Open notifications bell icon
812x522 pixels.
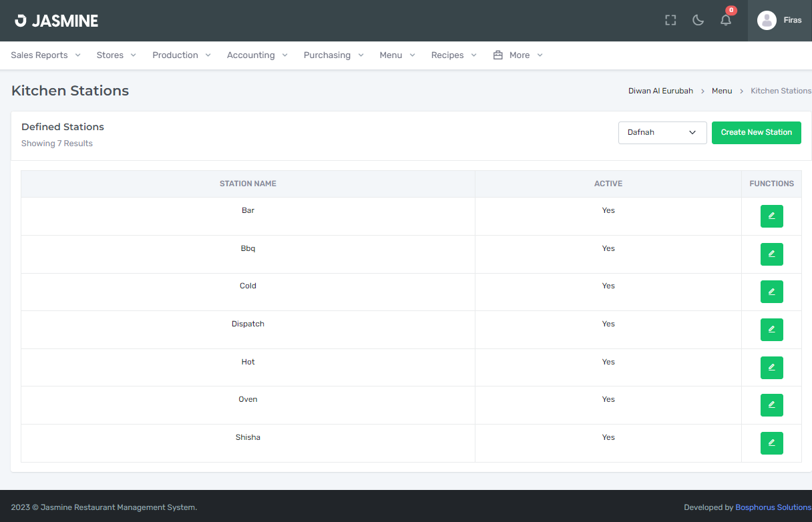[x=726, y=20]
